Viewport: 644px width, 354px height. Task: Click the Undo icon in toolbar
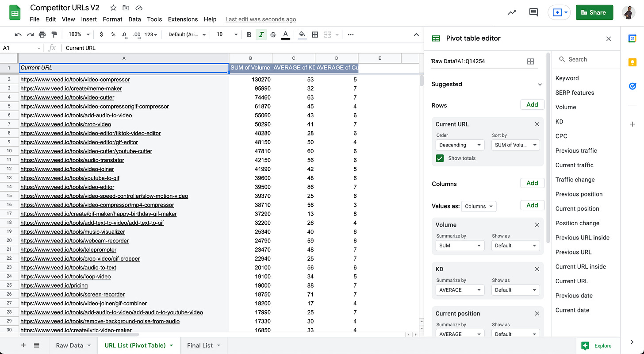pyautogui.click(x=18, y=35)
